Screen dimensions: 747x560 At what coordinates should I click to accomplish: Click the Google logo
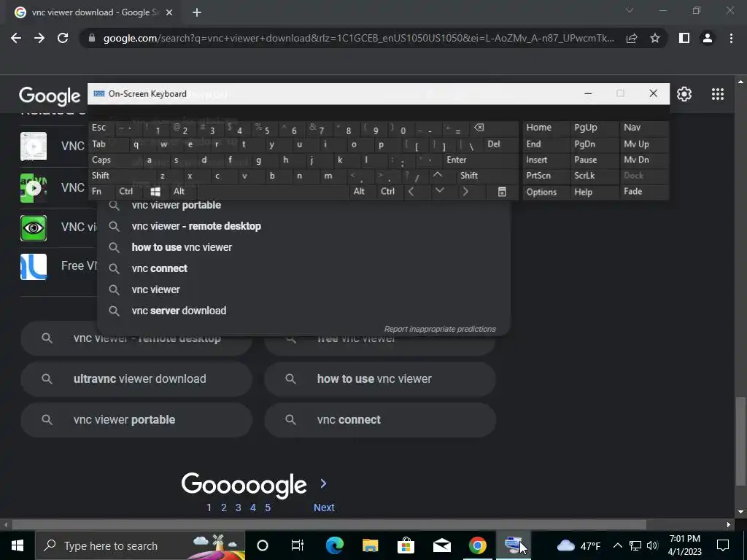50,96
